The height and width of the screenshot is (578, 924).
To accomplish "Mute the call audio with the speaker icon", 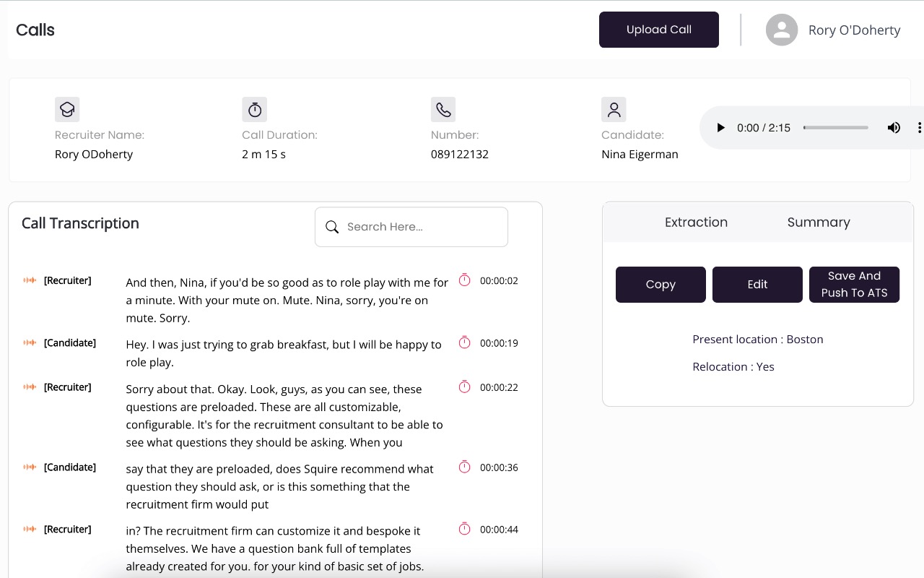I will click(894, 128).
